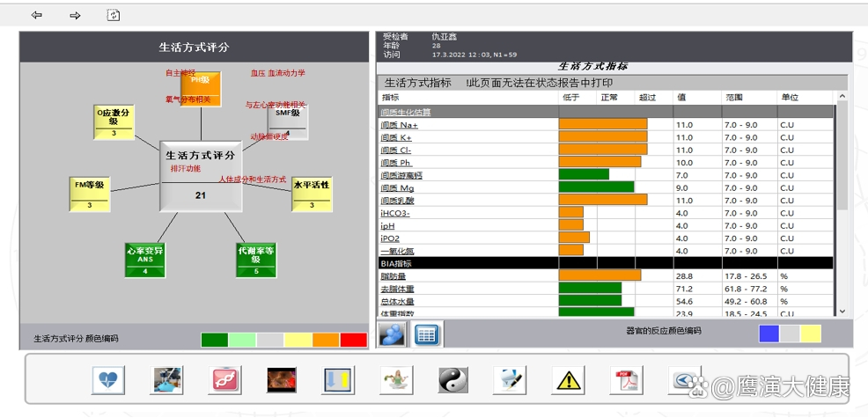
Task: Click the blue organ-response swatch
Action: (769, 334)
